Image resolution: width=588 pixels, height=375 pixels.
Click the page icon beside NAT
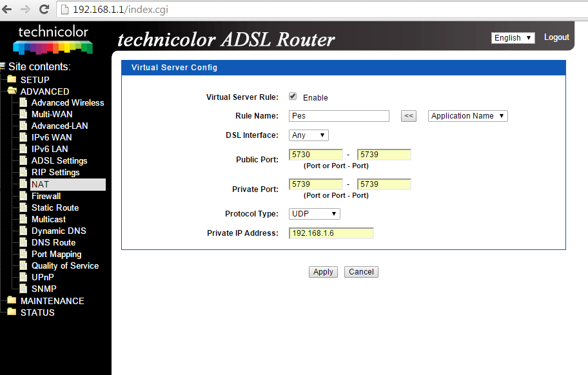tap(23, 184)
